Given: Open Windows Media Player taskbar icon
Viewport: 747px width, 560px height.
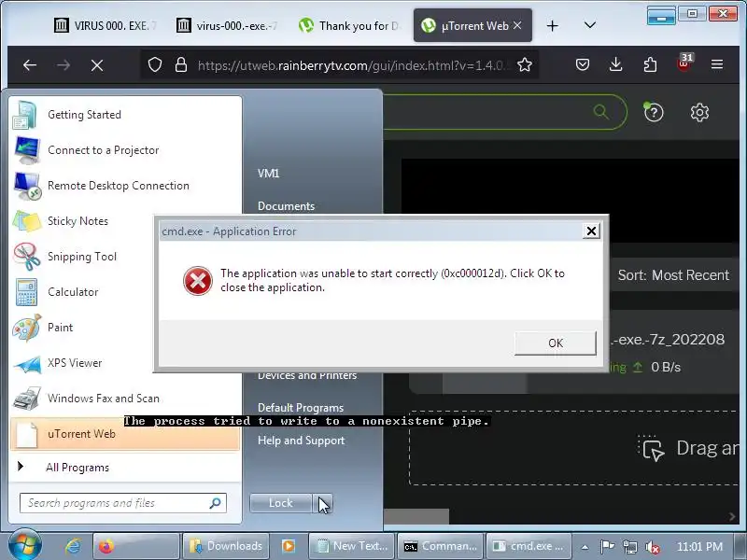Looking at the screenshot, I should [289, 546].
